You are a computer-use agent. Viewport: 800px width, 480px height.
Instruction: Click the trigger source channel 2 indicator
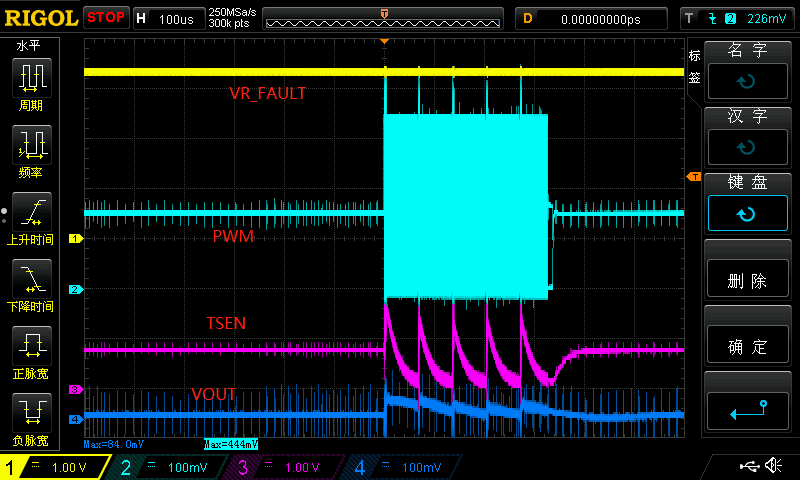point(731,19)
